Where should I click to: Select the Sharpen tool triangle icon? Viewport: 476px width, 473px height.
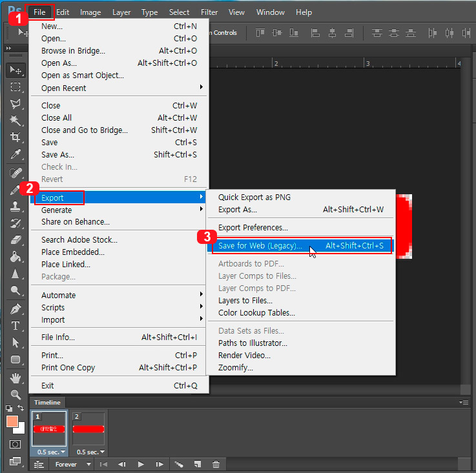tap(16, 274)
